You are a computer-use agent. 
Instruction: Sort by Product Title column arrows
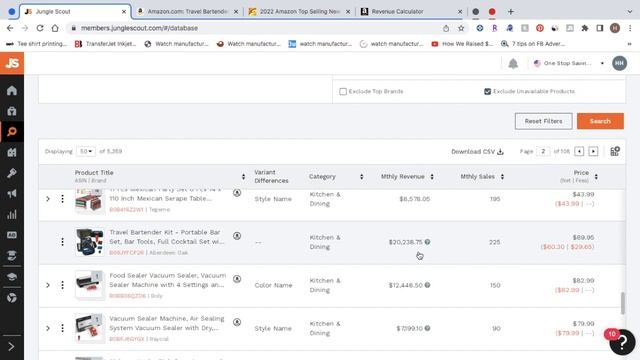coord(243,176)
